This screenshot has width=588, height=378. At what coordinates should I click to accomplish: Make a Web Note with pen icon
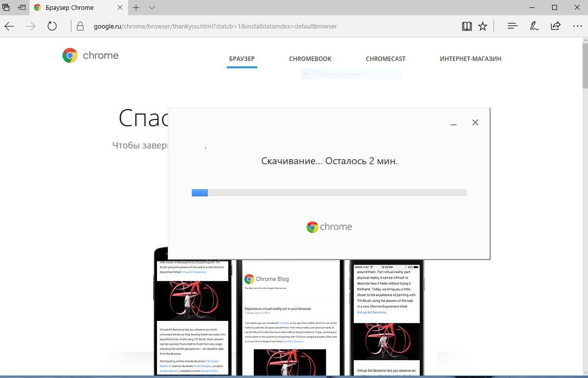coord(534,26)
